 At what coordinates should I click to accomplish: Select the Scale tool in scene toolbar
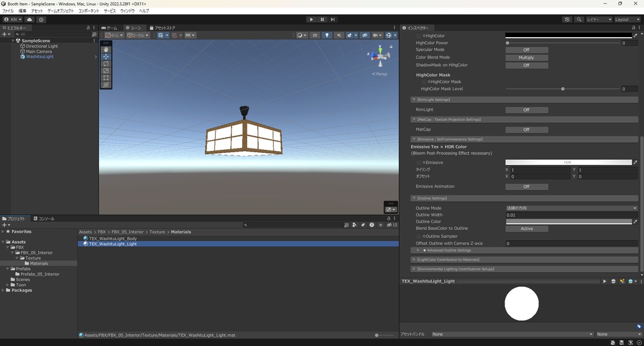tap(106, 70)
